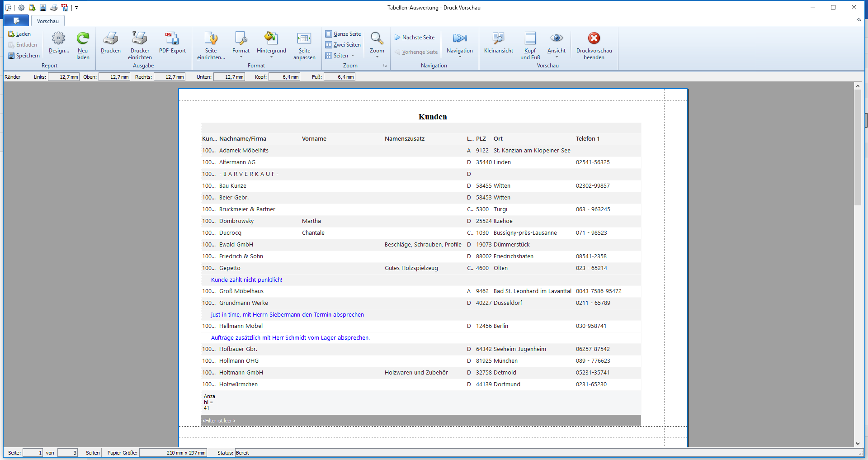
Task: Click the Ewald GmbH row
Action: 421,245
